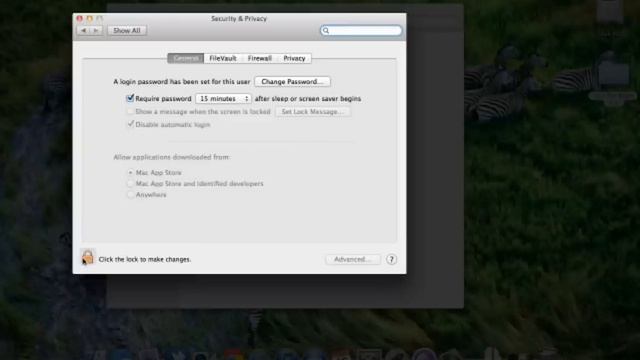Click 'Allow applications downloaded from:' label
The height and width of the screenshot is (360, 640).
[172, 157]
